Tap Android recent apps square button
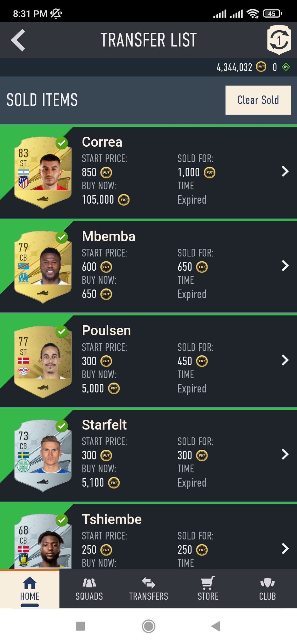The height and width of the screenshot is (644, 297). (80, 626)
